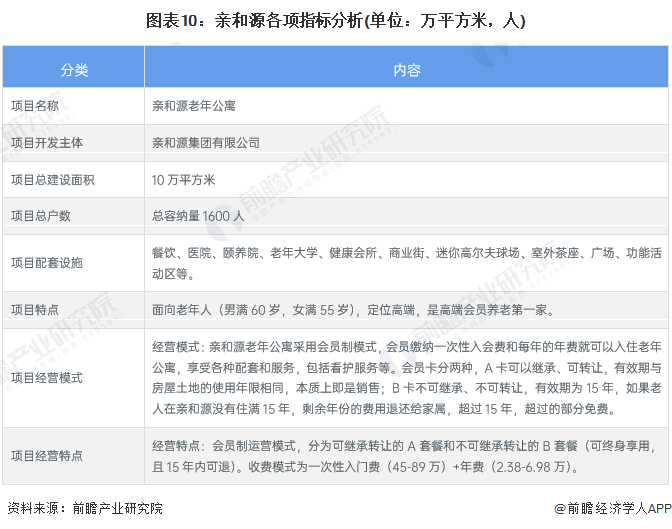
Task: Select the 项目开发主体 row label
Action: 47,142
